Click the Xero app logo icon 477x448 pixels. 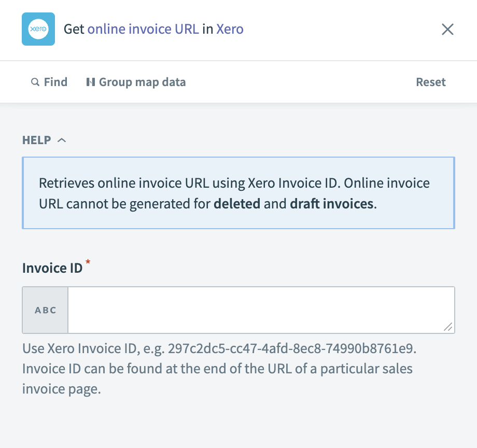pos(38,29)
